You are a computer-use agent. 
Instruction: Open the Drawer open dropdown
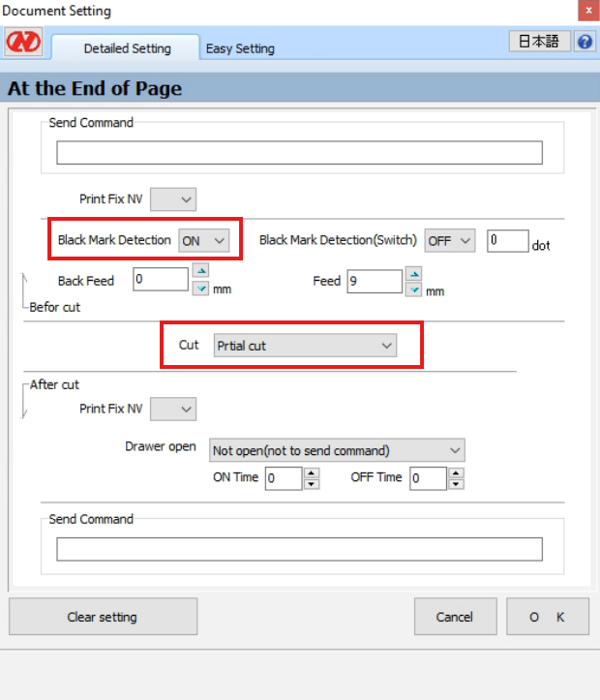pyautogui.click(x=337, y=450)
